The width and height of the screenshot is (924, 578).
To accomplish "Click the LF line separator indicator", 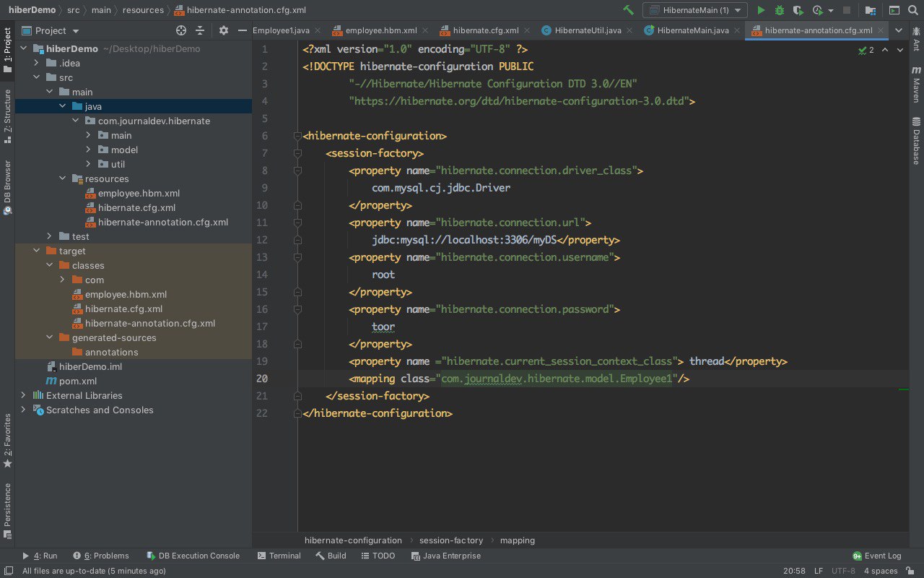I will coord(819,571).
